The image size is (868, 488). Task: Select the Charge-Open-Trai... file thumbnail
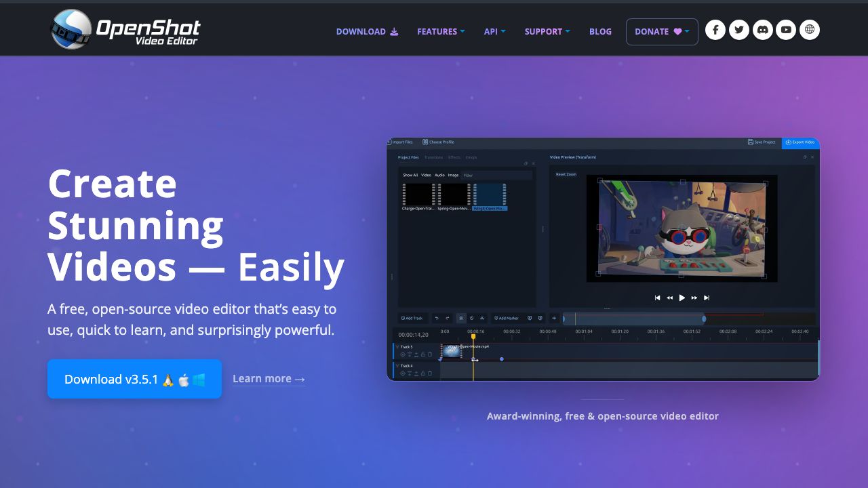[418, 197]
